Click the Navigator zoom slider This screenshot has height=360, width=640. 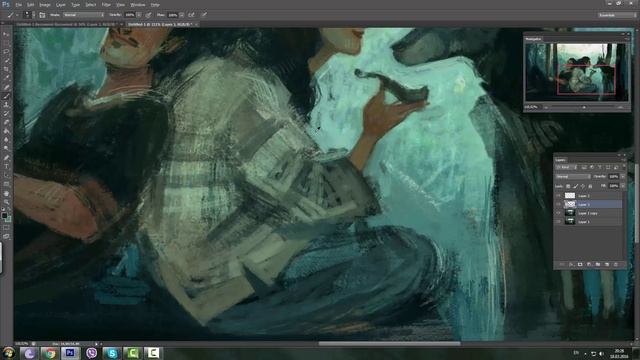click(584, 107)
